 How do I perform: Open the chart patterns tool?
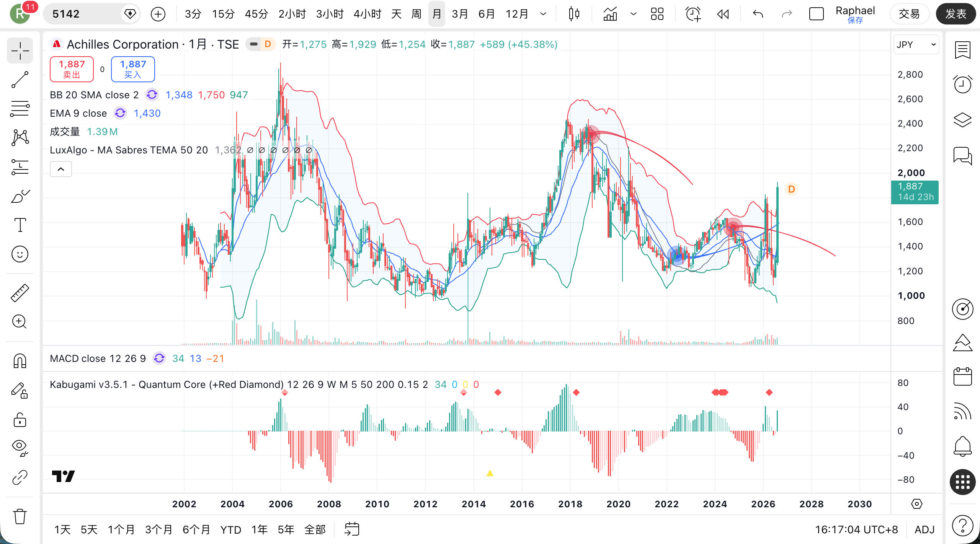[x=20, y=138]
